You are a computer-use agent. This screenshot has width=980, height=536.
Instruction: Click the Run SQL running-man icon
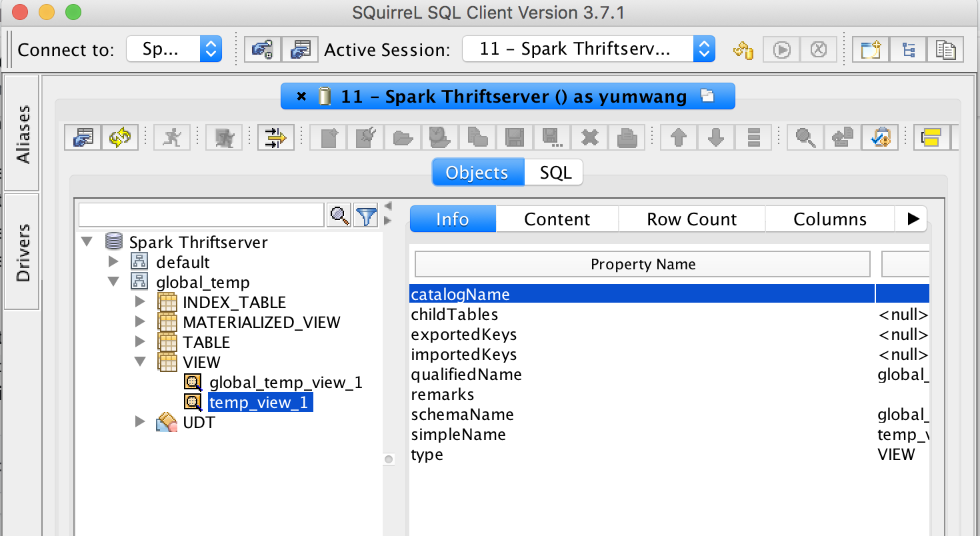pos(172,138)
